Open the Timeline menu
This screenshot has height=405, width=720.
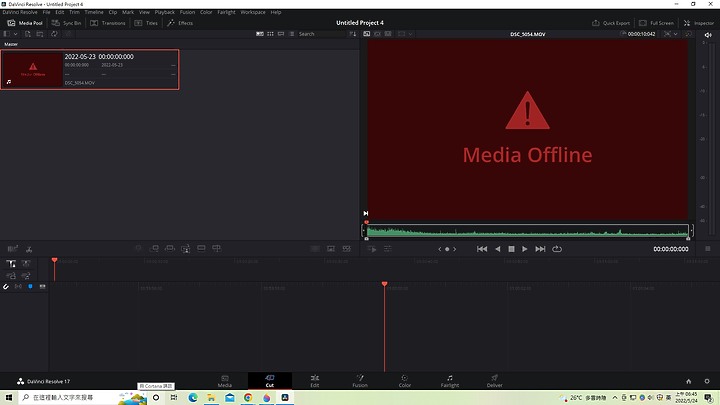tap(94, 12)
